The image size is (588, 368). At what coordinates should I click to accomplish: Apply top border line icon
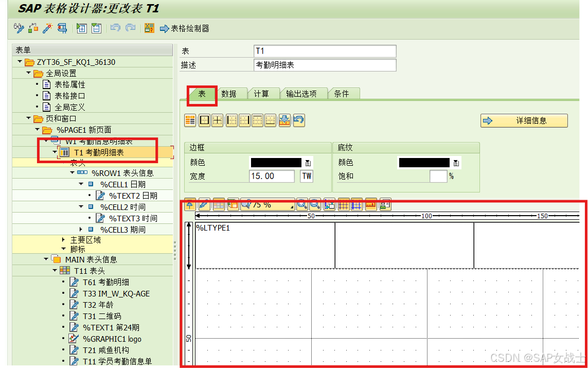click(257, 120)
